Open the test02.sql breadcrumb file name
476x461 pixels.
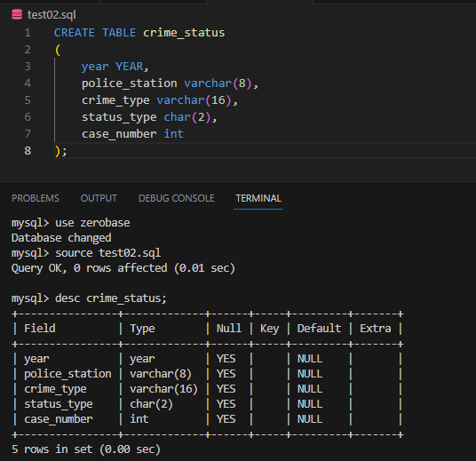(52, 14)
